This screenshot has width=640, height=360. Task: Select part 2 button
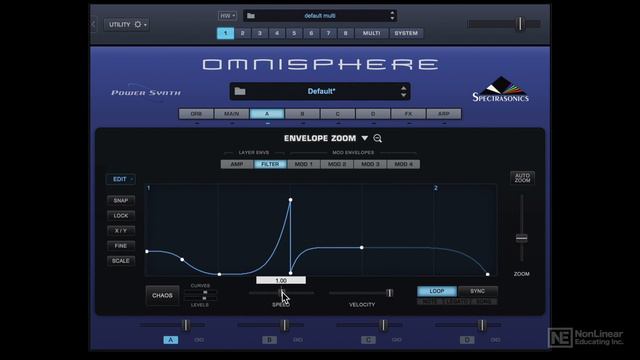point(242,33)
